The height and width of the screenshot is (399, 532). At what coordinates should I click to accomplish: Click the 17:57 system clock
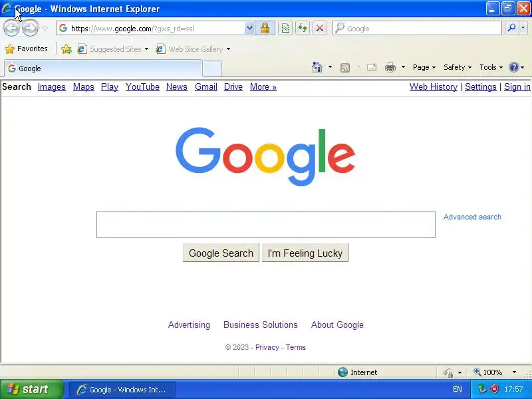tap(513, 389)
